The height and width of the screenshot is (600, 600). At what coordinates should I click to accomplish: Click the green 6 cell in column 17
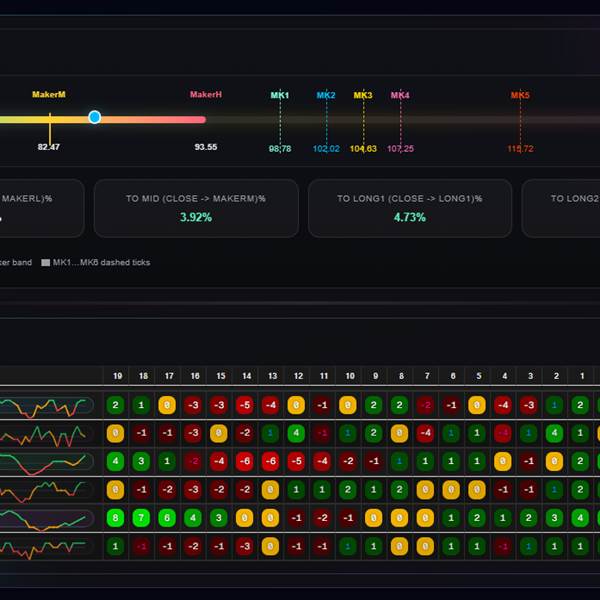pyautogui.click(x=167, y=518)
